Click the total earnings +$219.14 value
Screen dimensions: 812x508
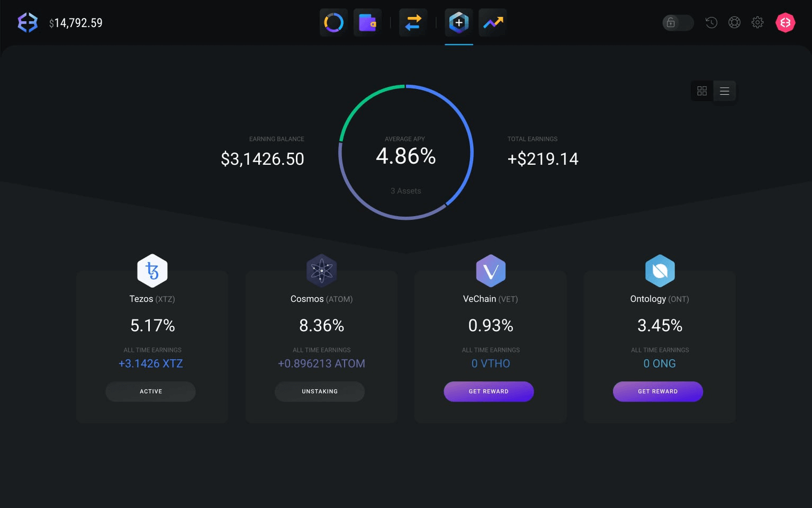543,159
